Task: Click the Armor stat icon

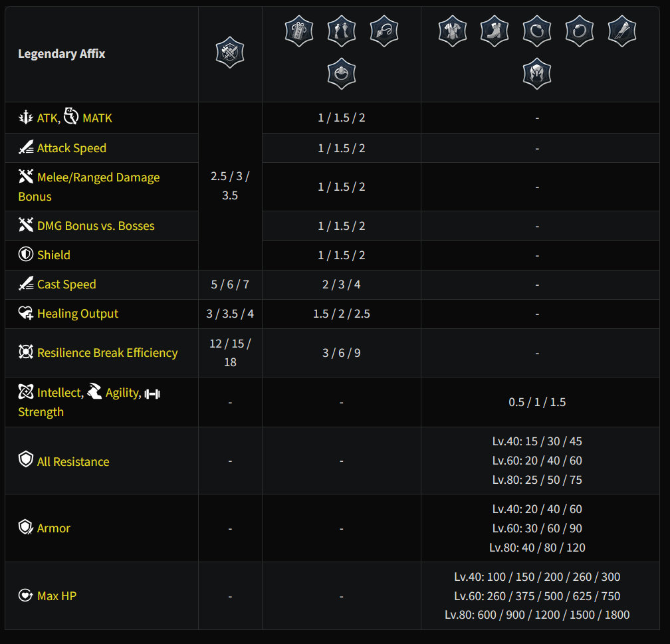Action: (26, 527)
